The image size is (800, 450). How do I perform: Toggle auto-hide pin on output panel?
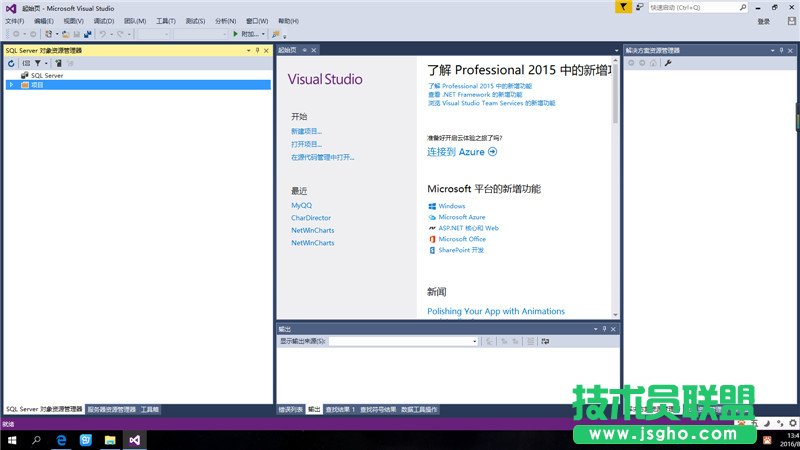[604, 329]
